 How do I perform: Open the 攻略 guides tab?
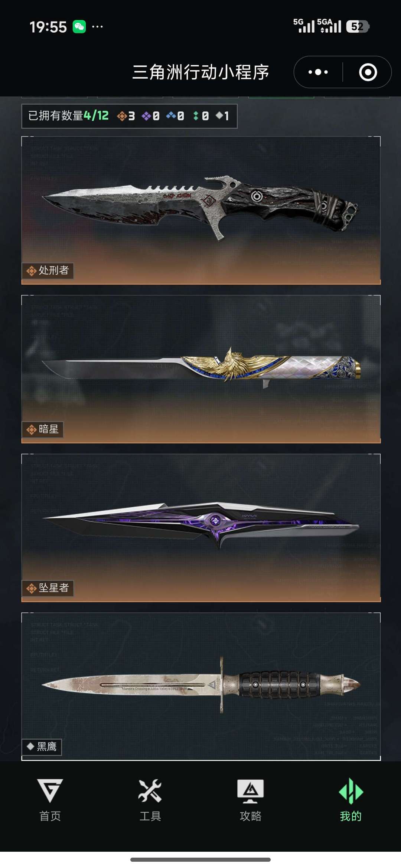tap(251, 800)
